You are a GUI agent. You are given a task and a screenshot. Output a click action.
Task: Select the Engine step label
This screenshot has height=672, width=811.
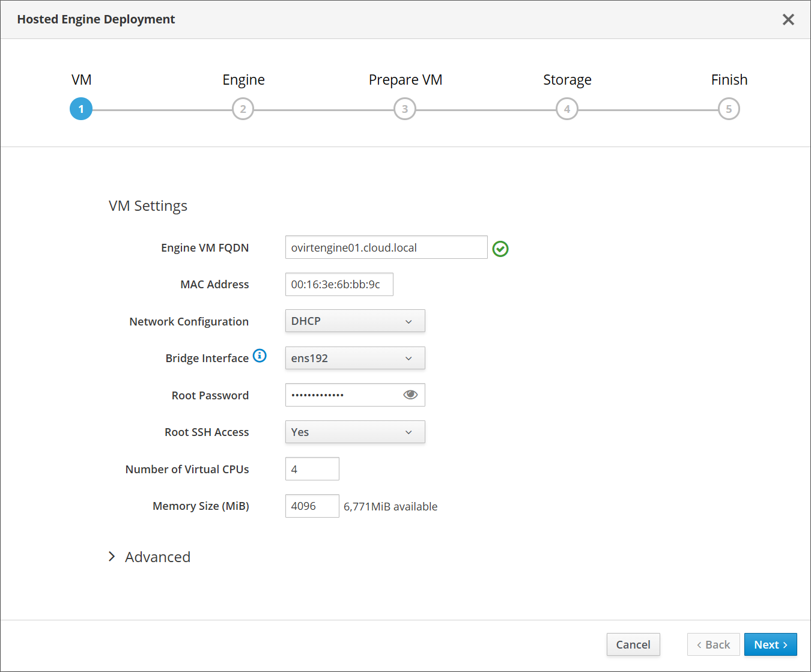tap(243, 80)
